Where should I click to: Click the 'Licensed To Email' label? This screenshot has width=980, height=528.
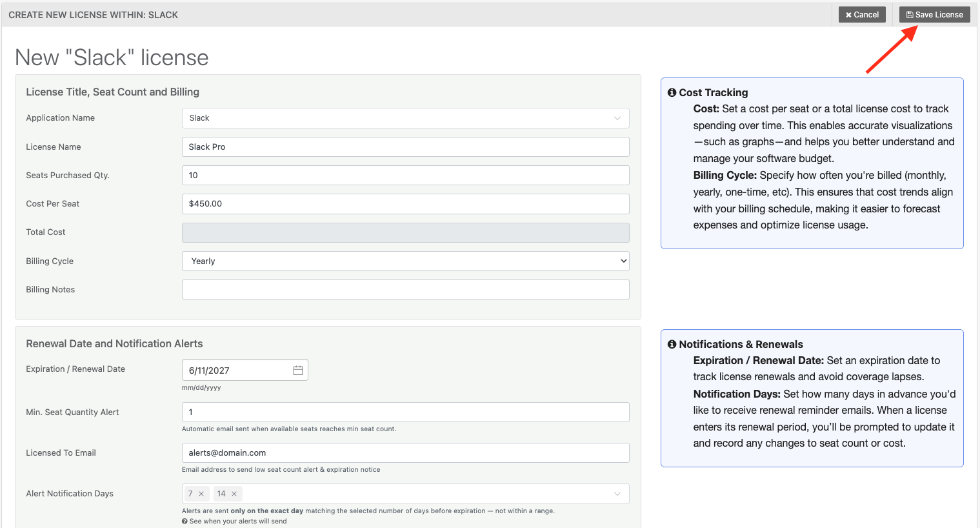61,452
